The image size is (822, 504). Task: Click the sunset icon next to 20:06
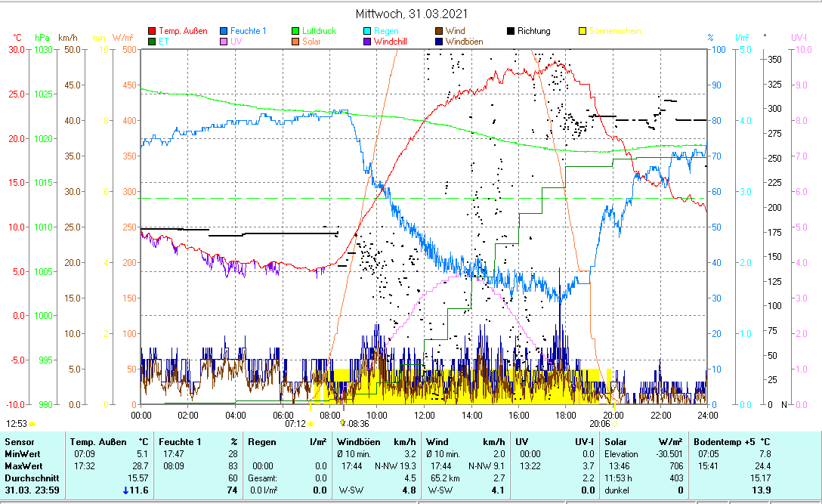pos(616,425)
